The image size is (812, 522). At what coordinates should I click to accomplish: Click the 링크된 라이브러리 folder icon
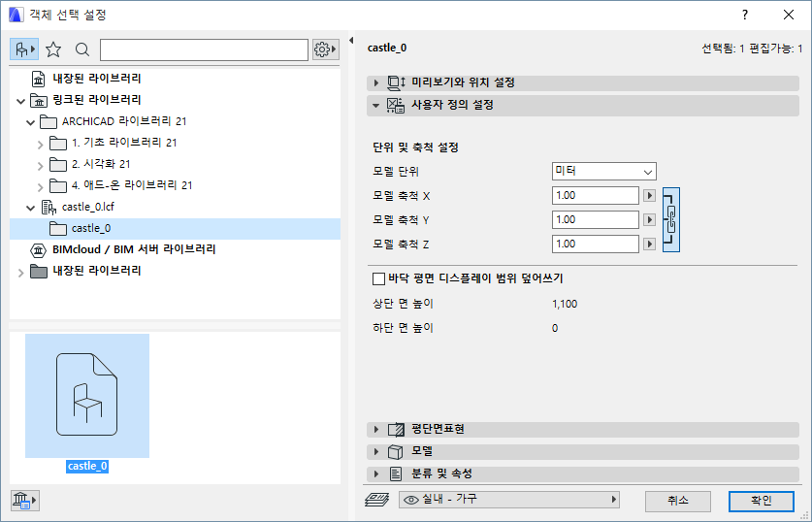[39, 100]
